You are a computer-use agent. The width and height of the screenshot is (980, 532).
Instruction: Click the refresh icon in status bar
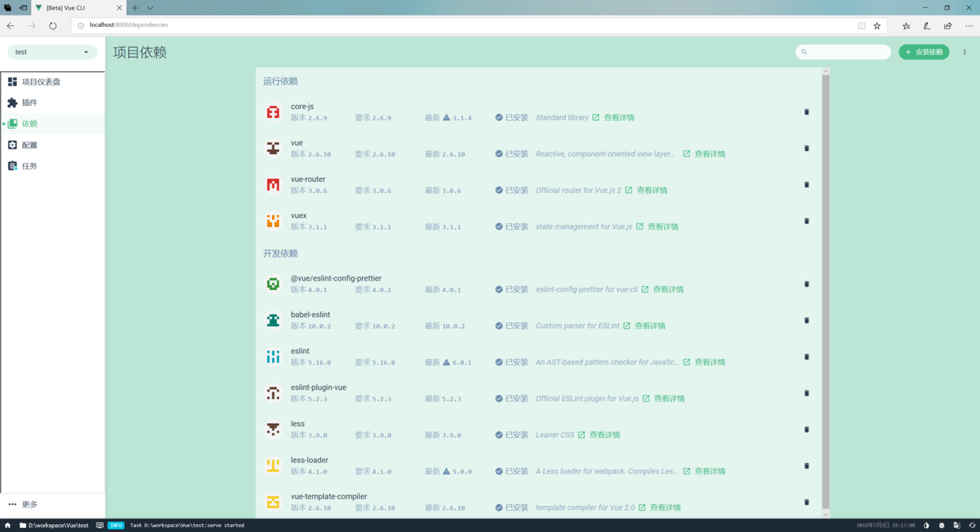tap(972, 525)
